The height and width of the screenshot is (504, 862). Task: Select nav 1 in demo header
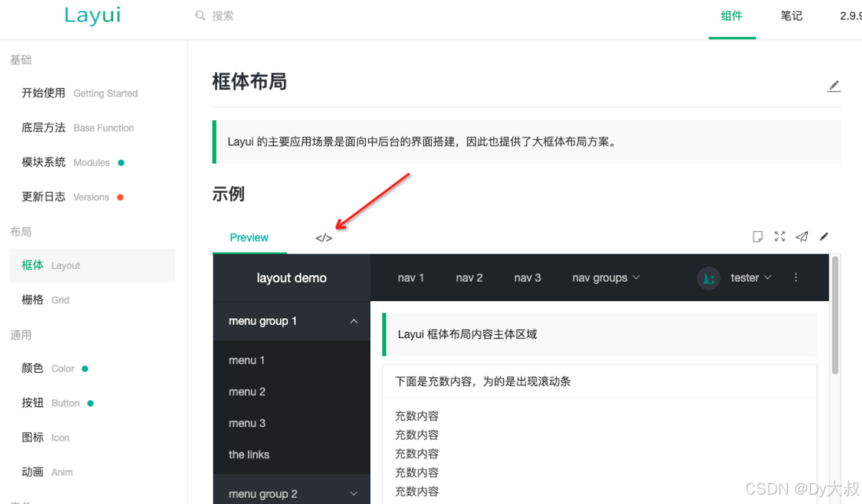coord(411,278)
